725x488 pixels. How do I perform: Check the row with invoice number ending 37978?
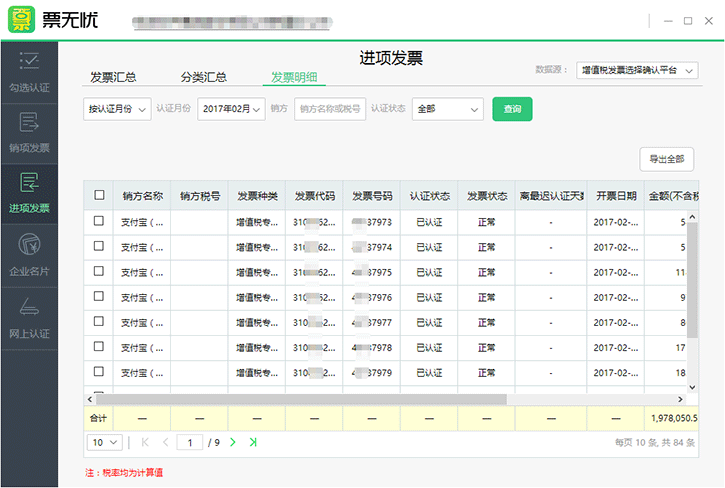click(98, 346)
